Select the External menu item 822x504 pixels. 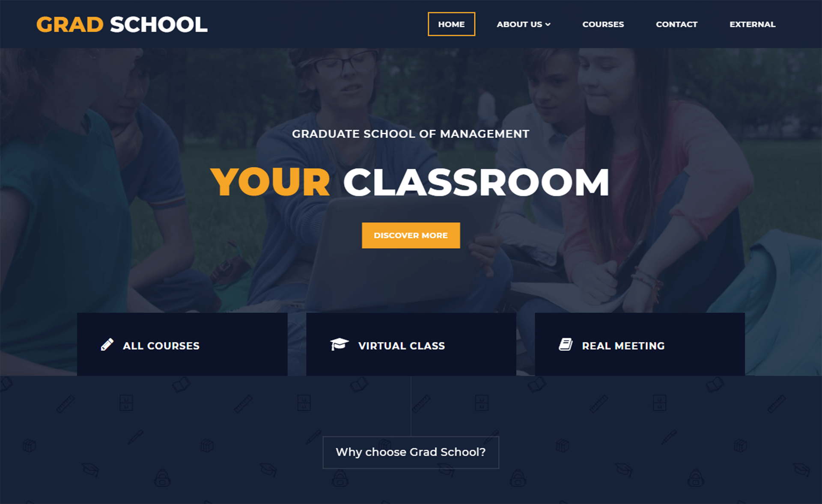(x=753, y=24)
